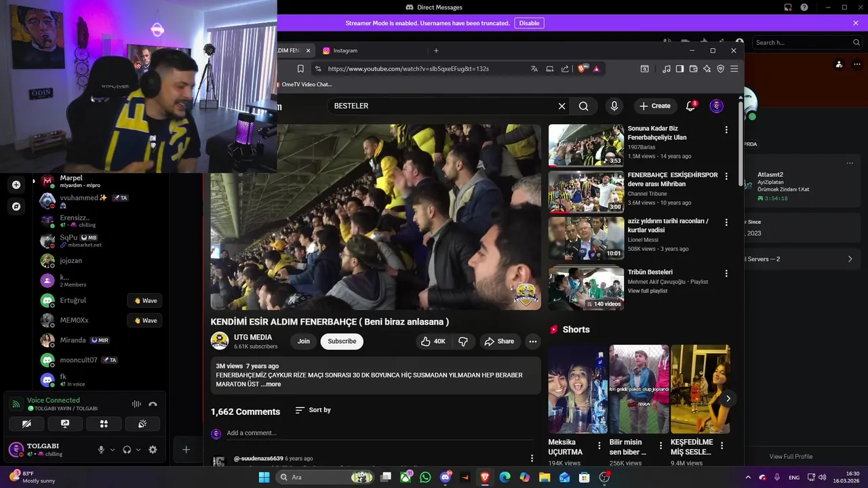
Task: Open a new browser tab
Action: coord(436,51)
